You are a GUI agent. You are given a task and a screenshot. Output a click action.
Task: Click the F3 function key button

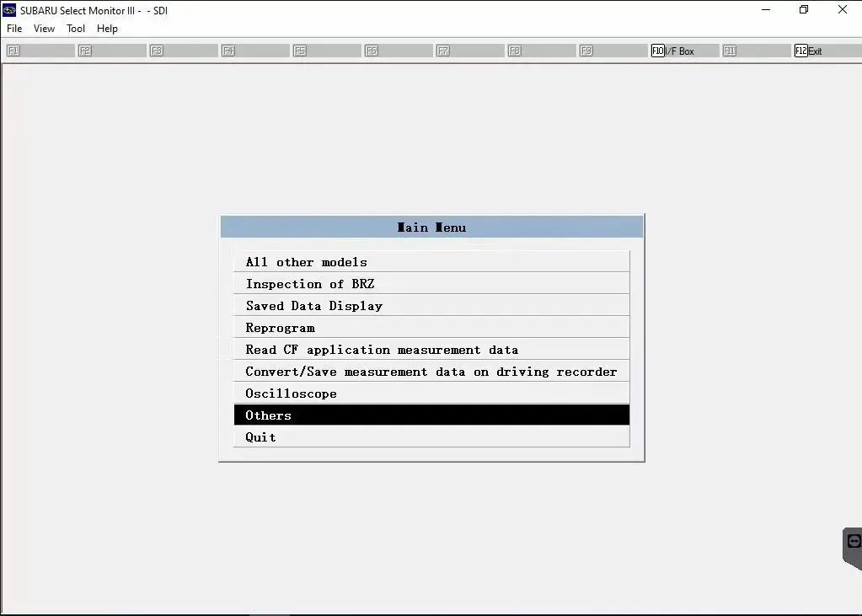(x=183, y=51)
